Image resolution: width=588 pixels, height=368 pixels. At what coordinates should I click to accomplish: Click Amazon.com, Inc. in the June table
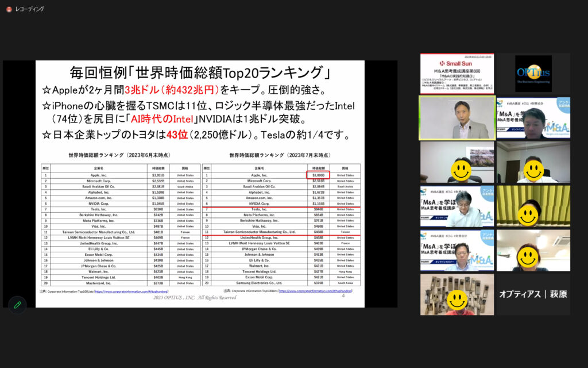[x=99, y=198]
